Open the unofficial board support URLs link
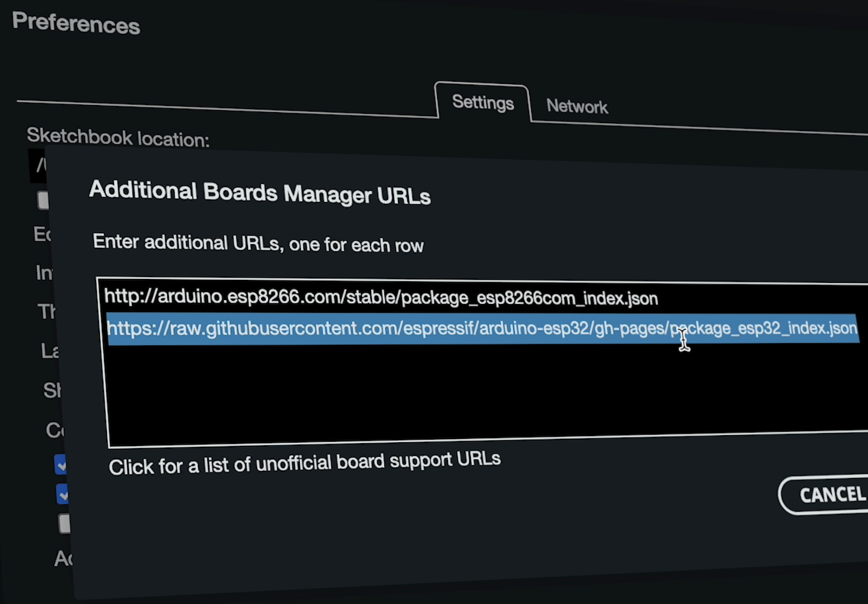The width and height of the screenshot is (868, 604). click(304, 463)
